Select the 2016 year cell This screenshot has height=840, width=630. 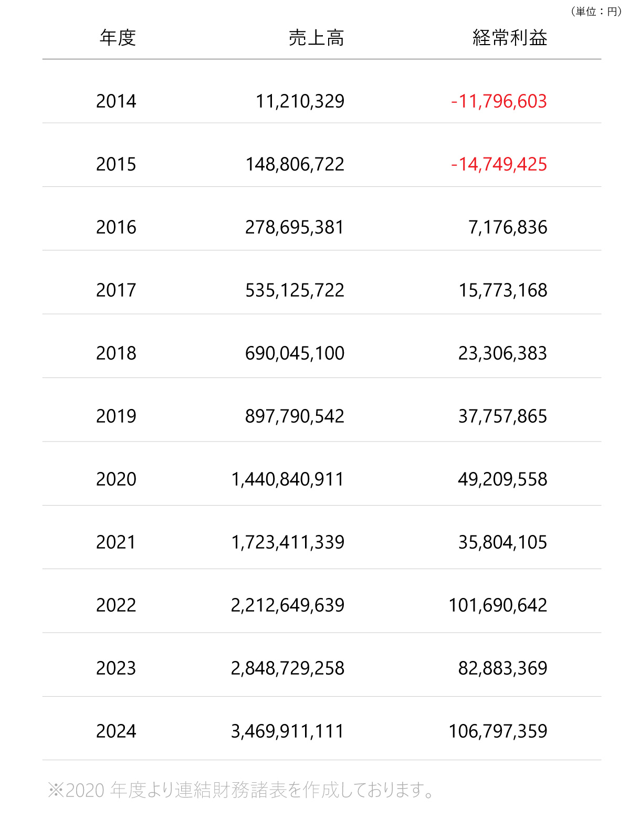(x=116, y=227)
